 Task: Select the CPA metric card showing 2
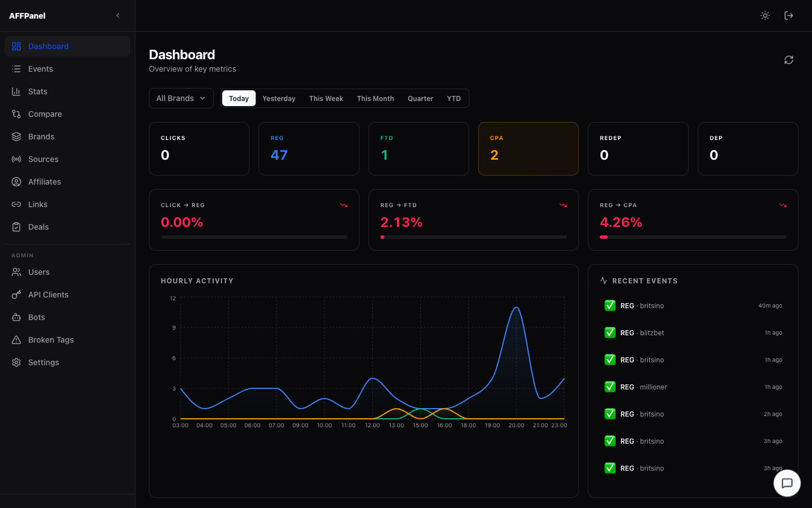(x=528, y=148)
